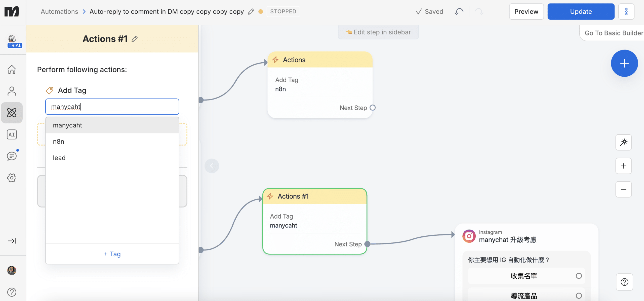Open user profile avatar

[x=12, y=270]
